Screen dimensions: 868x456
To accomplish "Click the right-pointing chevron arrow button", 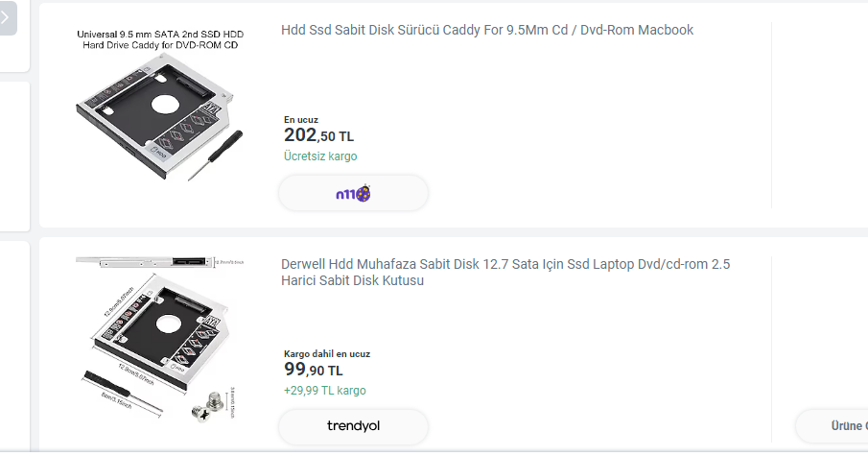I will point(7,16).
